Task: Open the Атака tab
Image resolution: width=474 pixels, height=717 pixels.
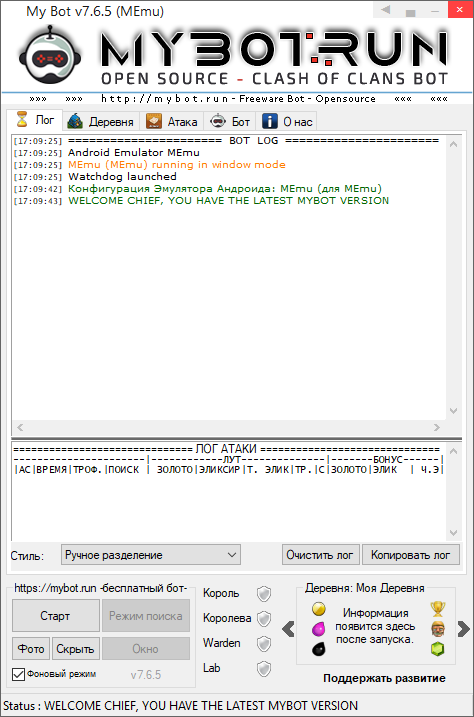Action: pyautogui.click(x=172, y=122)
